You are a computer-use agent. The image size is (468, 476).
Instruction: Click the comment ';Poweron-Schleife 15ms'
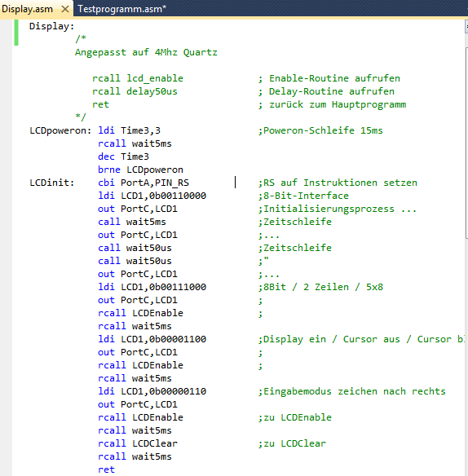pos(320,130)
